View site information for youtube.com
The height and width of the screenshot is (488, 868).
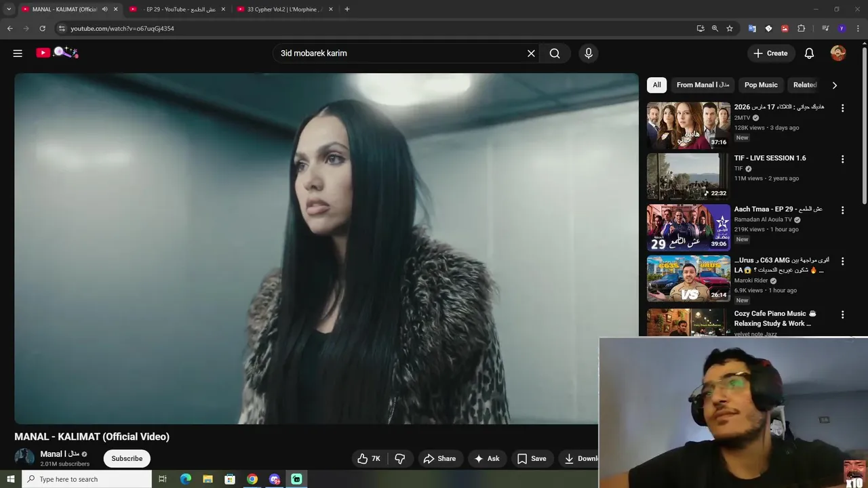coord(61,28)
